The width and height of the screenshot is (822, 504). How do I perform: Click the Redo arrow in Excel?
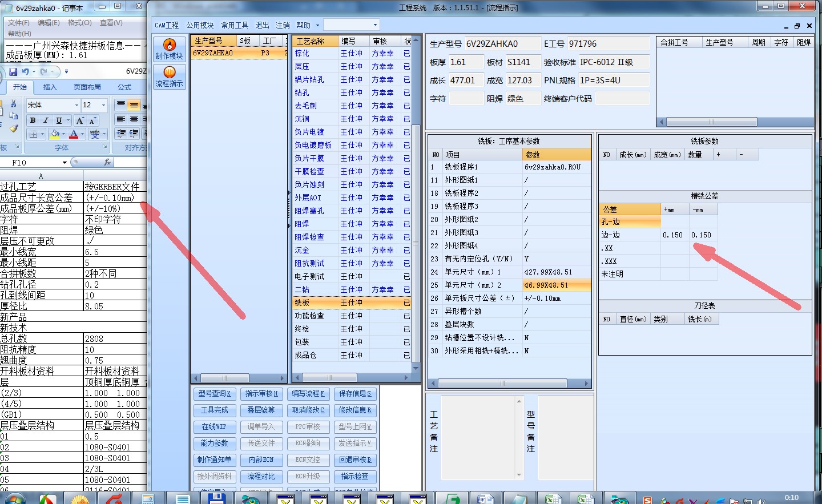pyautogui.click(x=45, y=72)
